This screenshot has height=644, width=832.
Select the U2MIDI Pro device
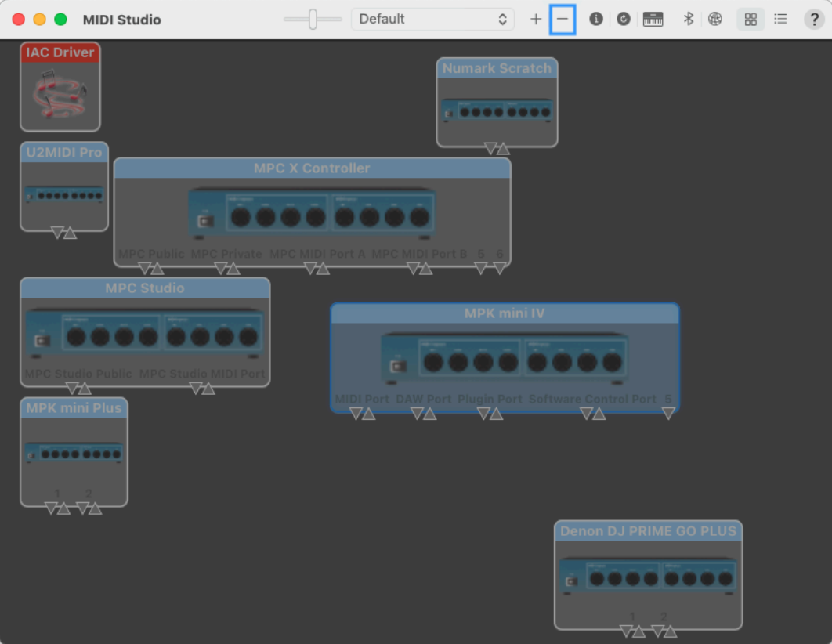(x=64, y=186)
